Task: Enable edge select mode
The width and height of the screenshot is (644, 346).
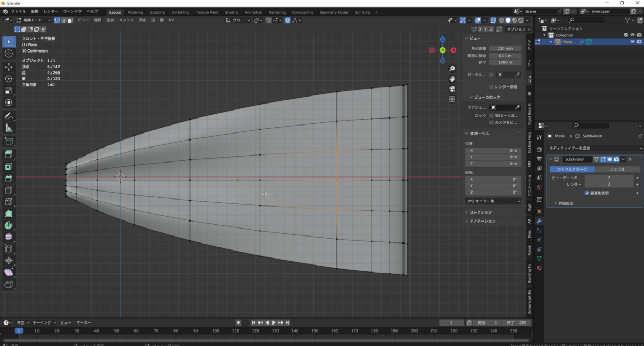Action: [63, 20]
